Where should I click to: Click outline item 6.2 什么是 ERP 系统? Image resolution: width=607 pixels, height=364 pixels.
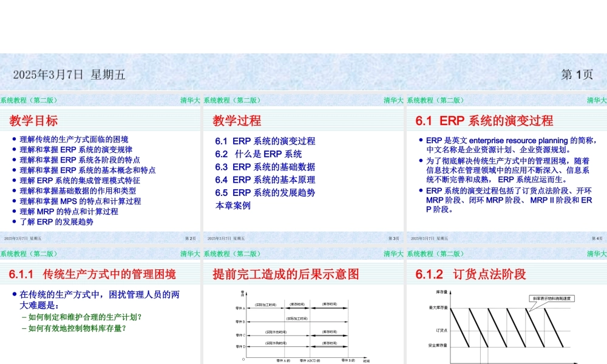point(258,154)
